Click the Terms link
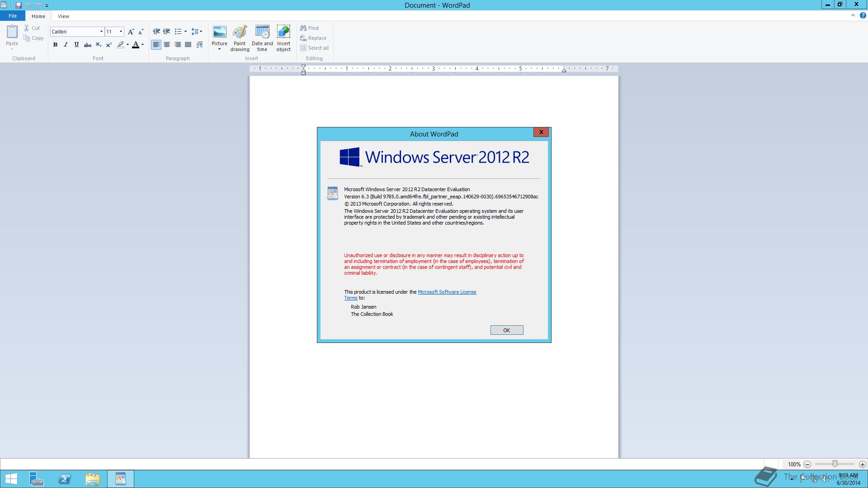Screen dimensions: 868x488 351,298
